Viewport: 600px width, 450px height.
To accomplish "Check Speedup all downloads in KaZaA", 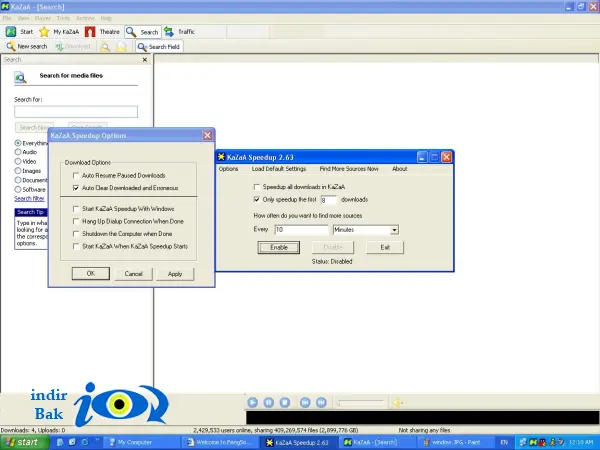I will tap(257, 187).
